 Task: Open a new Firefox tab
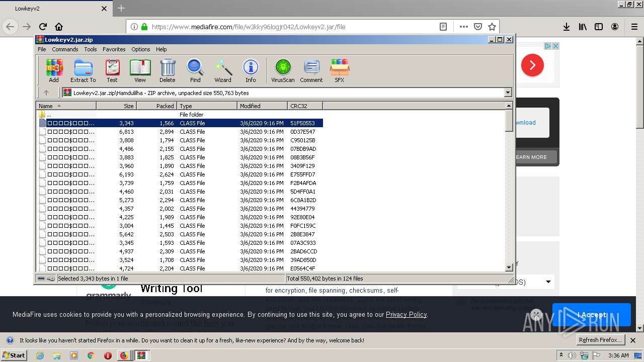[121, 9]
